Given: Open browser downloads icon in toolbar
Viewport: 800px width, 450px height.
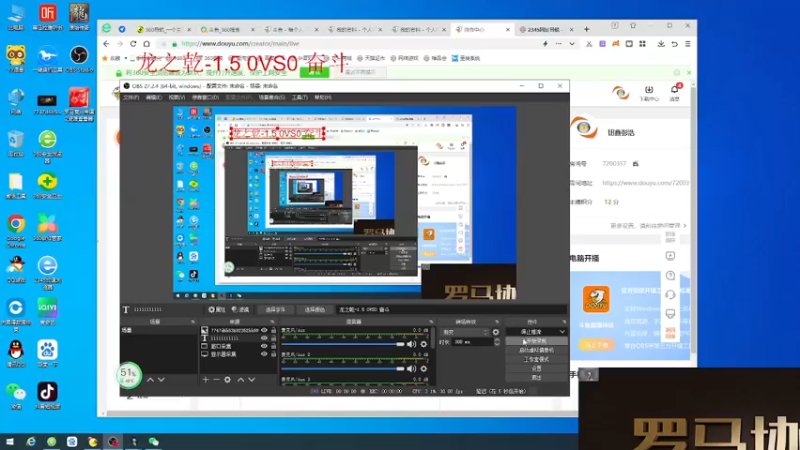Looking at the screenshot, I should coord(661,44).
